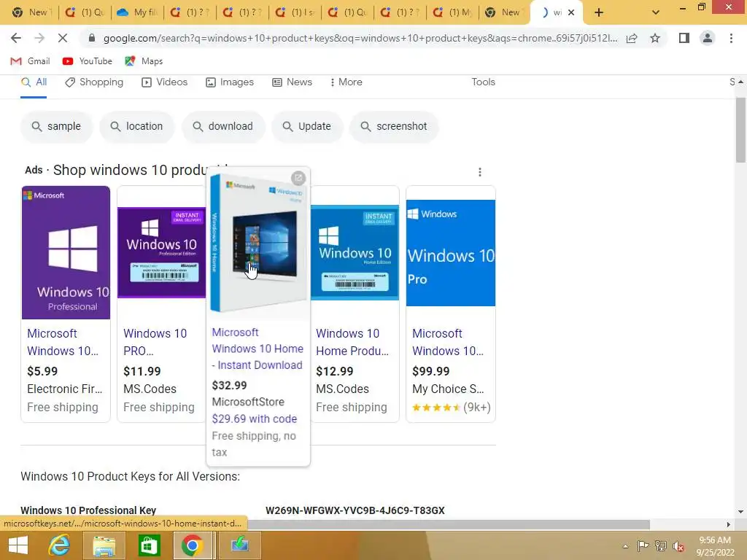Select the product key W269N-WFGWX-YVC9B-4J6C9-T83GX

click(355, 510)
